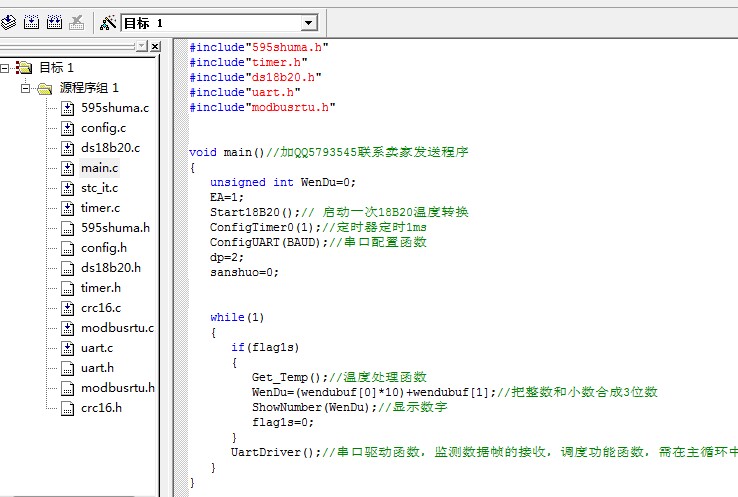Select config.c in the project tree
This screenshot has height=497, width=738.
[104, 128]
